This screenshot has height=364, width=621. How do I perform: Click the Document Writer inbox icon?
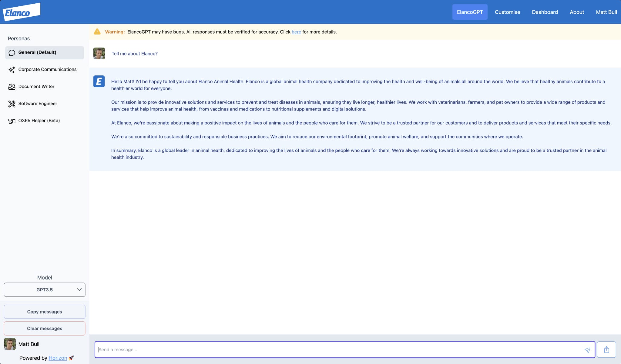pos(12,87)
